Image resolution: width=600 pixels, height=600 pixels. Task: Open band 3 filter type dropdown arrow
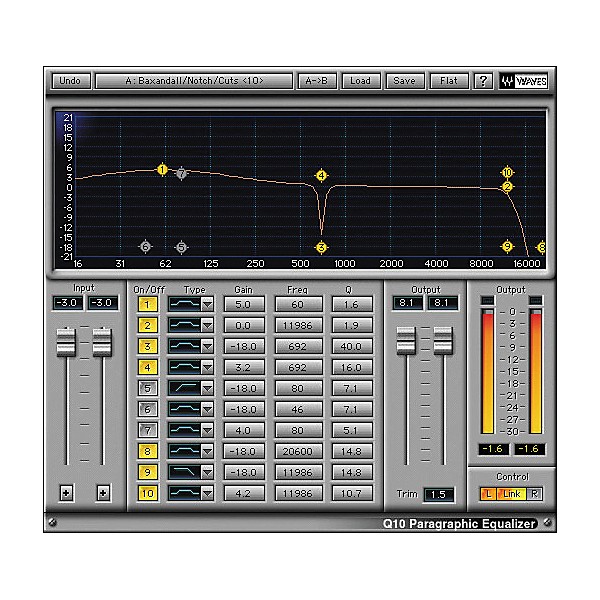coord(207,347)
